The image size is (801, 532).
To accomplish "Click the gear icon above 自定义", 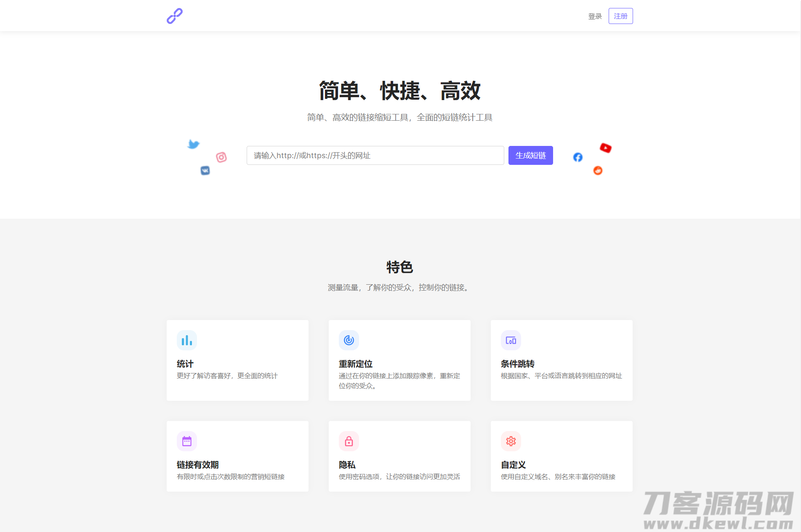I will pos(511,441).
